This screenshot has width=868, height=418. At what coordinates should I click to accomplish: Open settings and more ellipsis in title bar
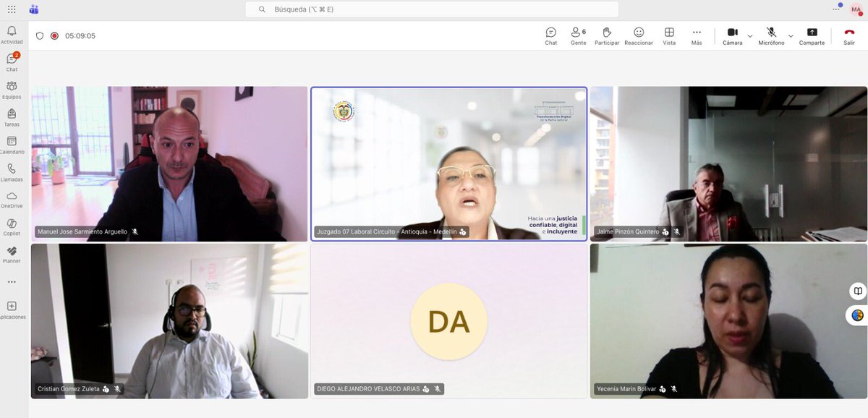click(836, 9)
